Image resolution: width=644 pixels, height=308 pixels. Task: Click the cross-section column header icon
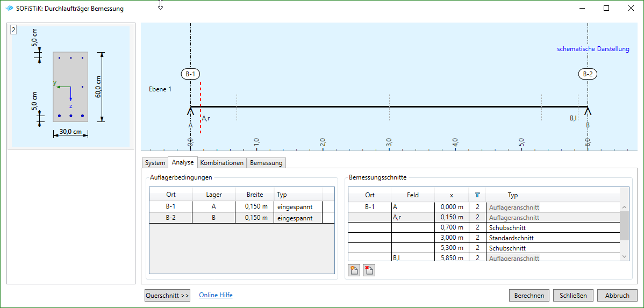[477, 195]
